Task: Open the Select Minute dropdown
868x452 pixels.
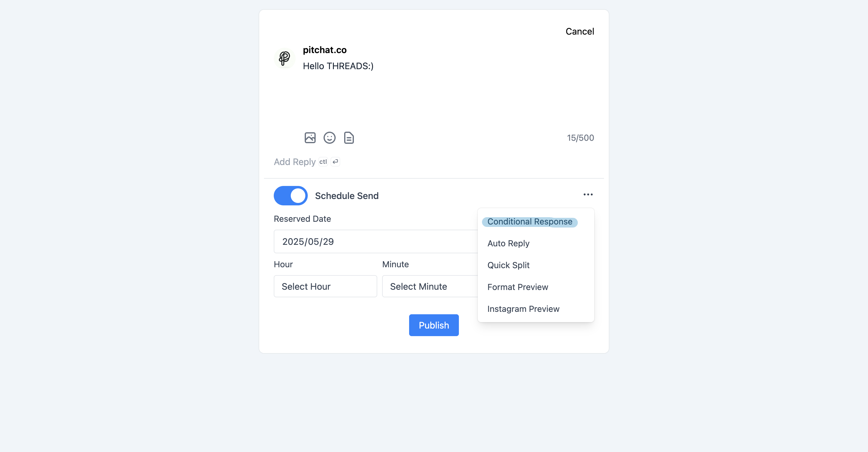Action: click(x=430, y=286)
